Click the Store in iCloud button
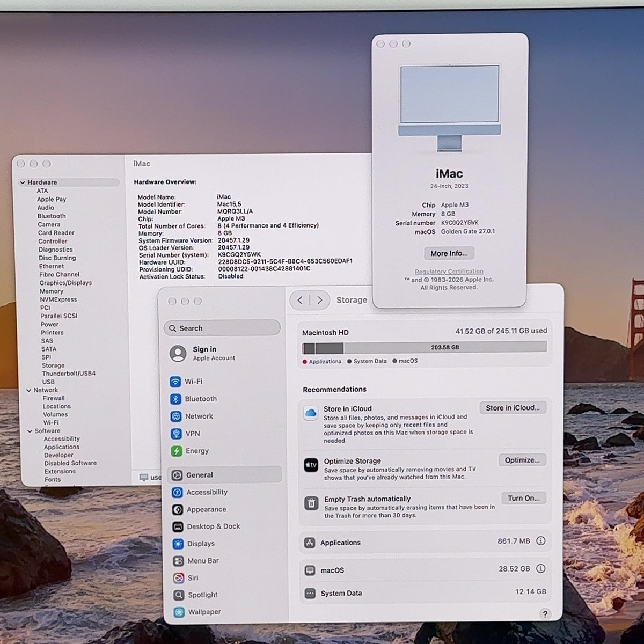 click(x=513, y=408)
